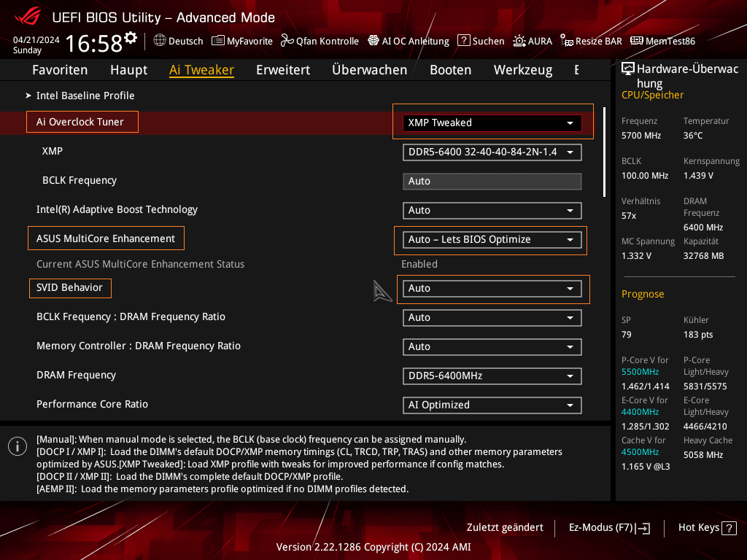The image size is (747, 560).
Task: Click the Suchen search button label
Action: [x=488, y=41]
